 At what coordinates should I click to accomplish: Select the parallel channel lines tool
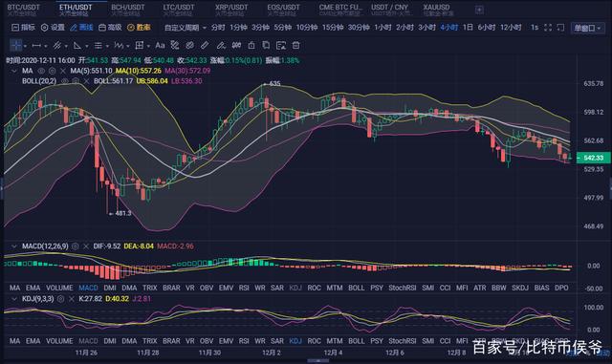coord(57,46)
